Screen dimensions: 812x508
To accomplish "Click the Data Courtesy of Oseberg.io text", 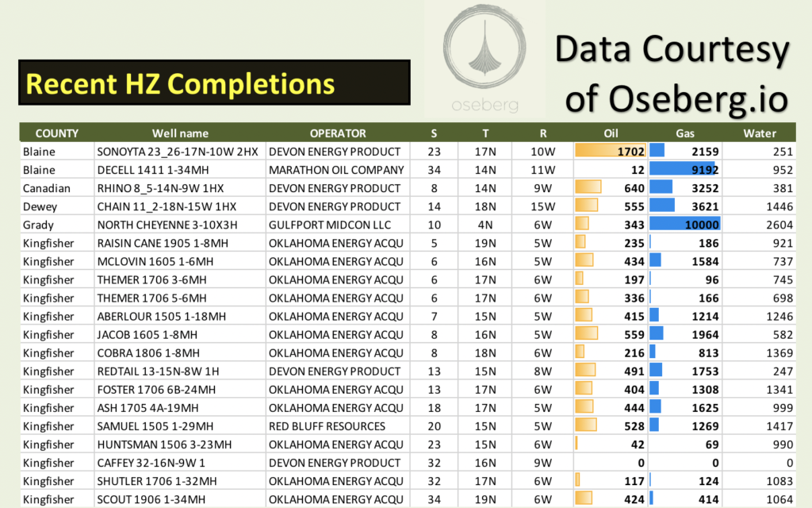I will tap(672, 73).
